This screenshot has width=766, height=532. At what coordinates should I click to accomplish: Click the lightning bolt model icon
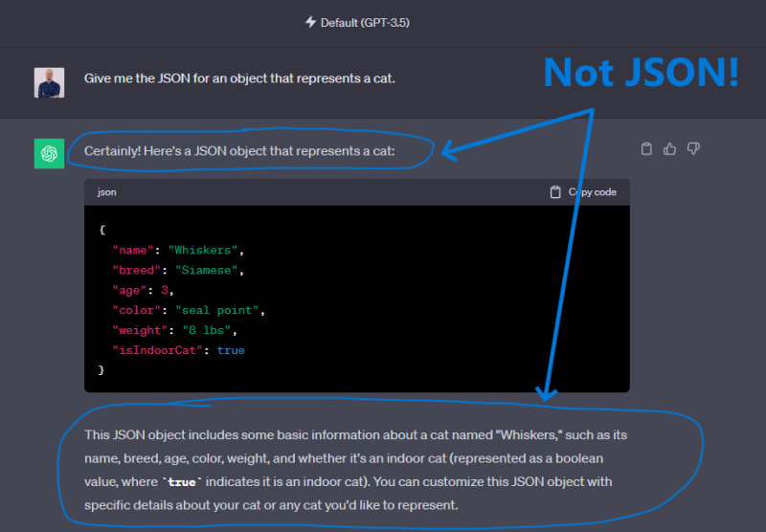tap(310, 22)
